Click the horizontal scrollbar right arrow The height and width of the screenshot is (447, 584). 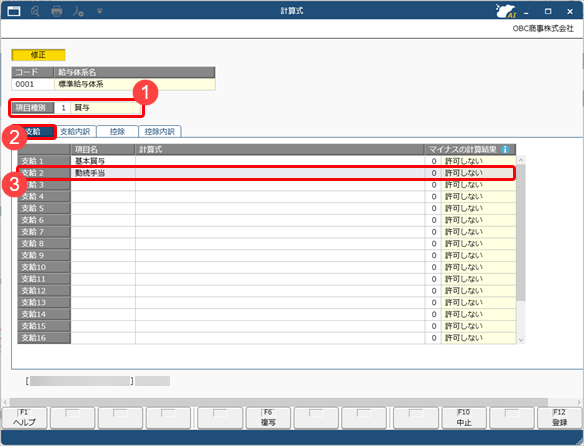(579, 402)
